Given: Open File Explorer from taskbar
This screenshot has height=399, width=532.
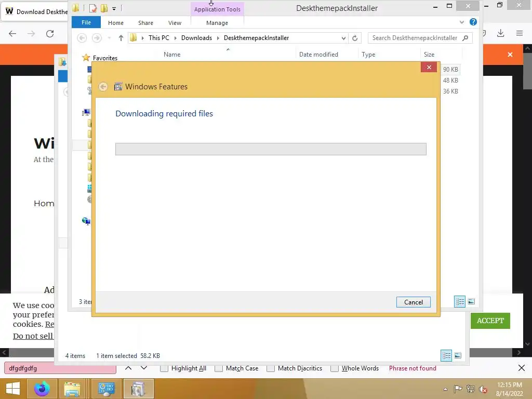Looking at the screenshot, I should point(73,389).
